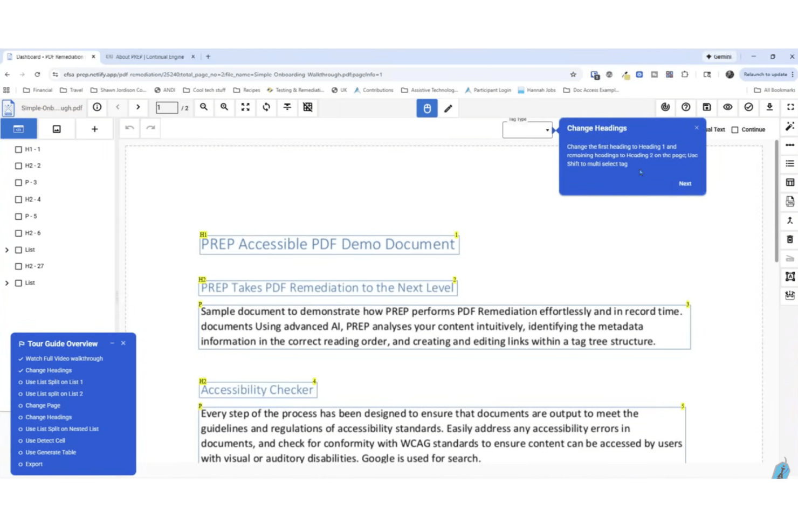Select the 'PREP Accessible PDF Demo Document' heading box

(x=329, y=244)
